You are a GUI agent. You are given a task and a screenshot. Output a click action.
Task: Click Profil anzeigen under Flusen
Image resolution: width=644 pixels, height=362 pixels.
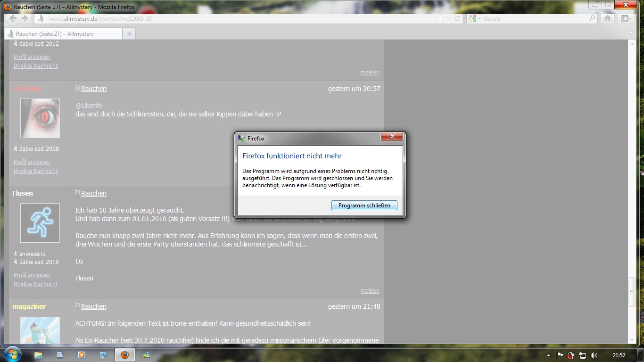32,275
